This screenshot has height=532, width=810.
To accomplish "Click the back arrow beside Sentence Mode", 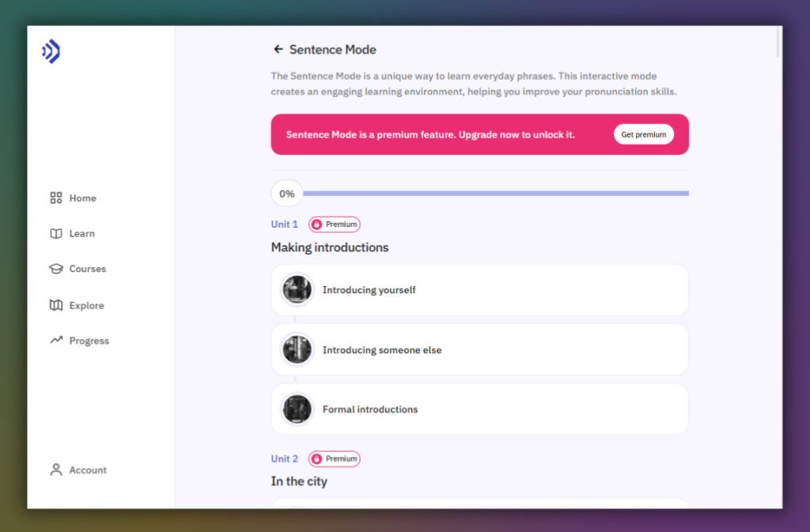I will pyautogui.click(x=278, y=49).
